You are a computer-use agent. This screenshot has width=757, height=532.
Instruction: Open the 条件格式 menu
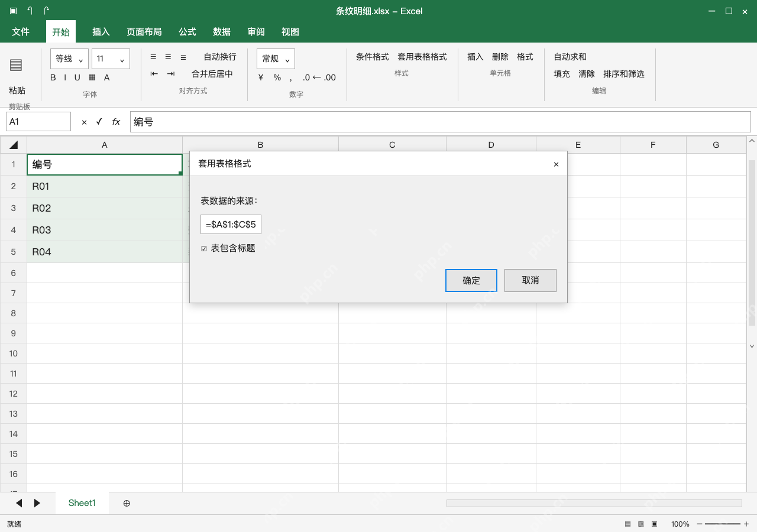(x=373, y=57)
